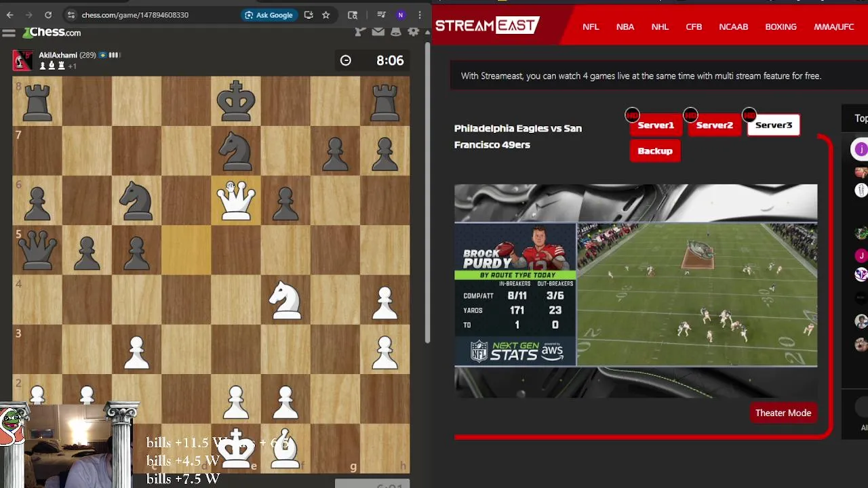Select the black knight on c6
868x488 pixels.
coord(137,200)
